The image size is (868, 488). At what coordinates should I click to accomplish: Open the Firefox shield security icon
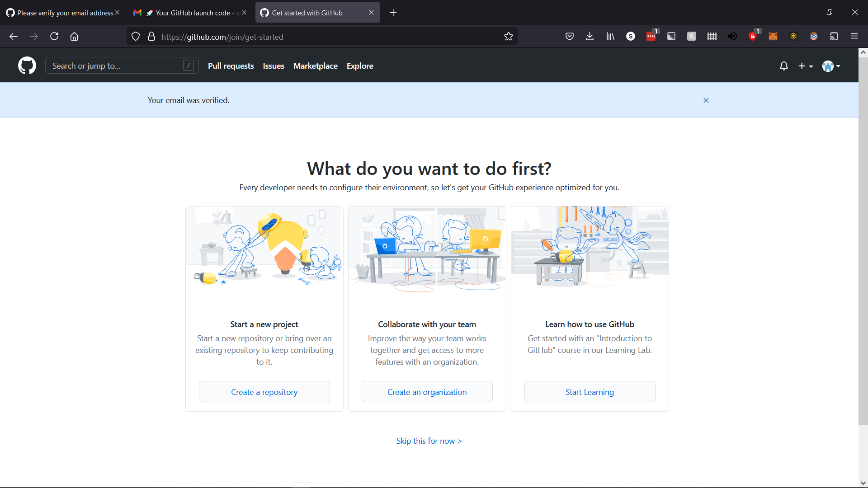pyautogui.click(x=137, y=36)
